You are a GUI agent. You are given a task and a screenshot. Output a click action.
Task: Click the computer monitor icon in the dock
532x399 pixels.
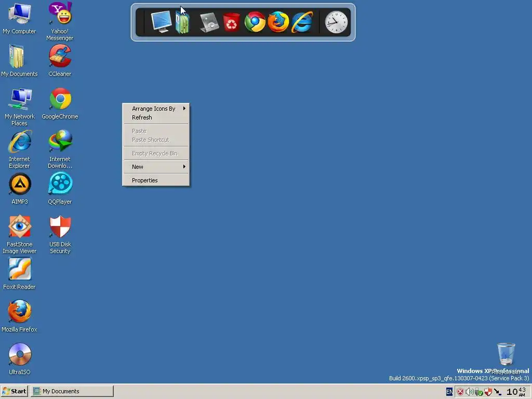tap(161, 21)
